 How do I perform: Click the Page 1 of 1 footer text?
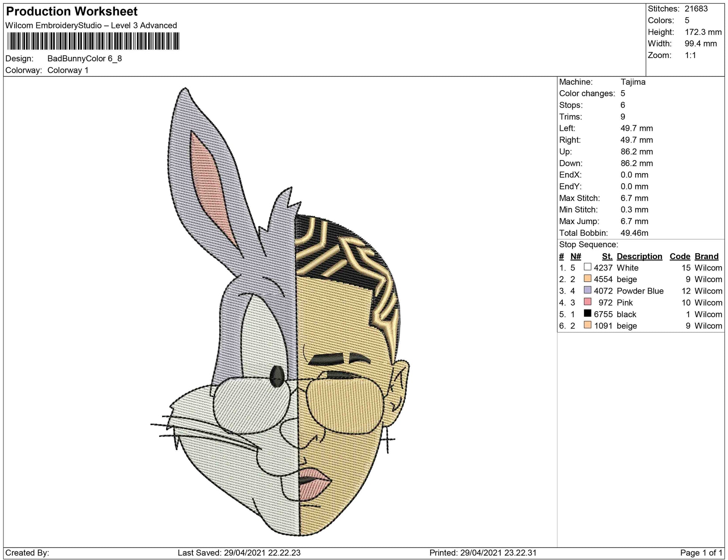coord(701,553)
